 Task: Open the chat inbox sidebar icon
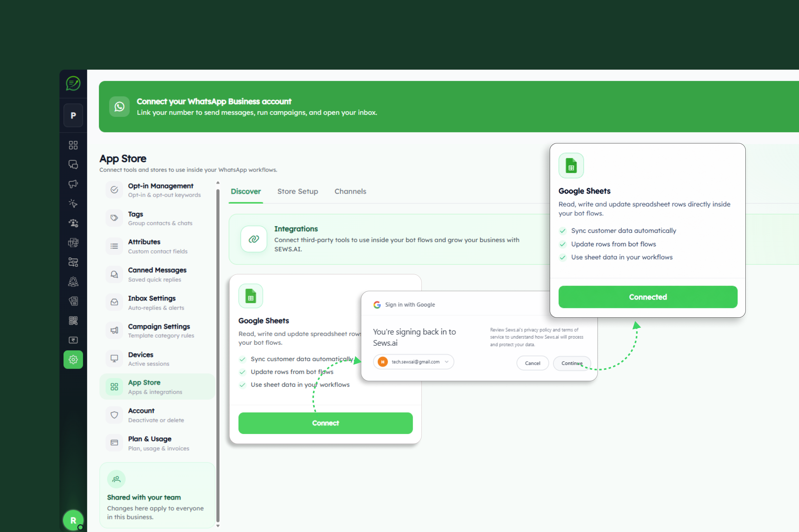click(x=73, y=165)
